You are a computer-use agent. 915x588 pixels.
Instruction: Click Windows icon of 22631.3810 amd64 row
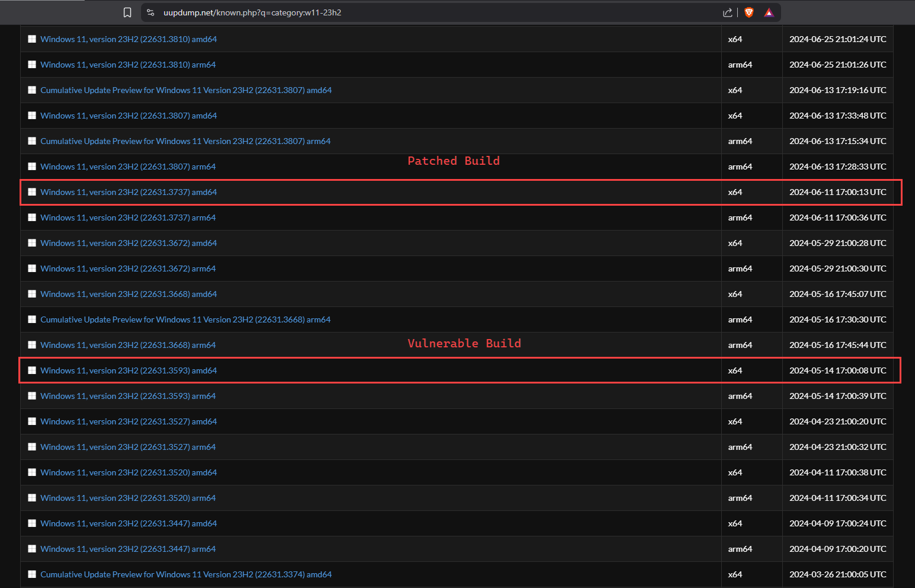[x=32, y=39]
